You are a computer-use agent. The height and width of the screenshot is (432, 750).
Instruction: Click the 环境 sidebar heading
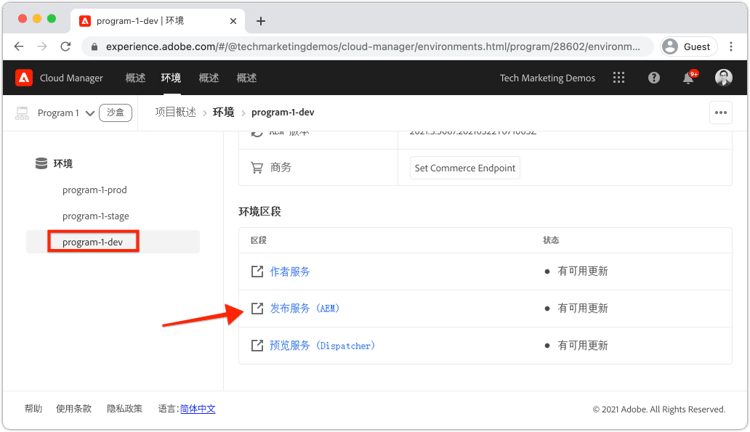(63, 164)
